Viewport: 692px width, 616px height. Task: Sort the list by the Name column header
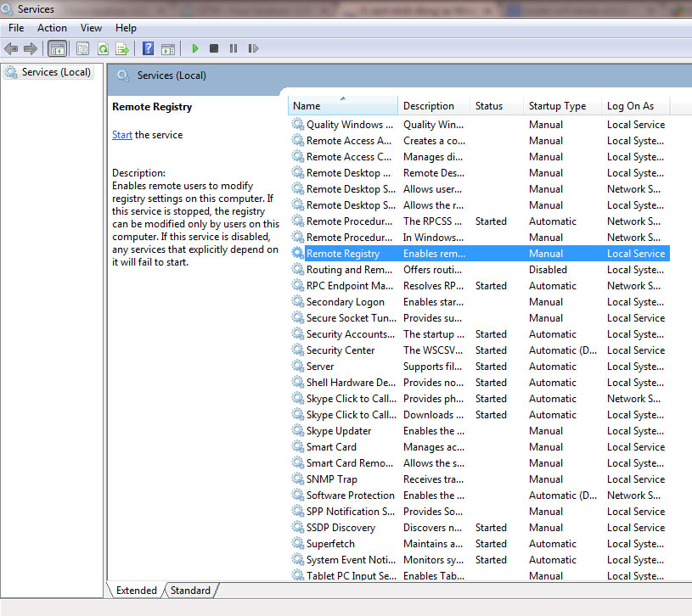[x=307, y=106]
